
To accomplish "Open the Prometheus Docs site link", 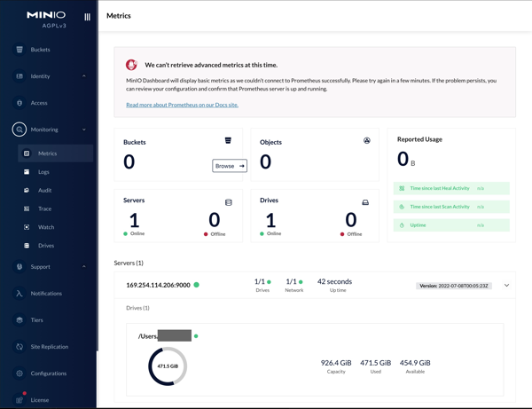I will tap(182, 105).
